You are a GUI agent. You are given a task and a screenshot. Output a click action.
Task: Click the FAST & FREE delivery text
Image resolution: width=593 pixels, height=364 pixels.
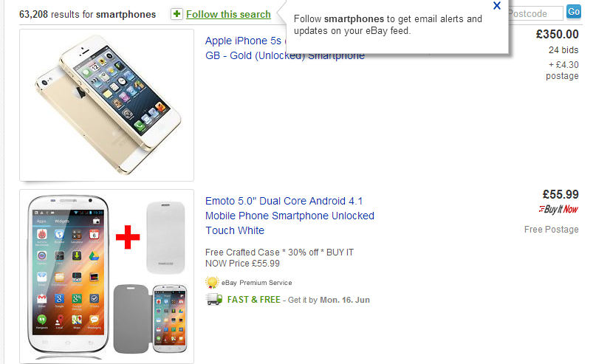(x=254, y=300)
